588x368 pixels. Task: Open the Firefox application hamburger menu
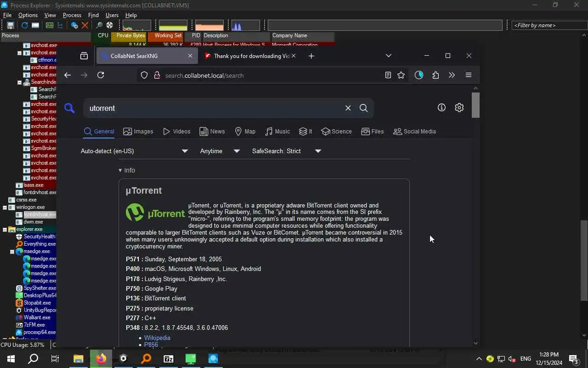[x=469, y=75]
